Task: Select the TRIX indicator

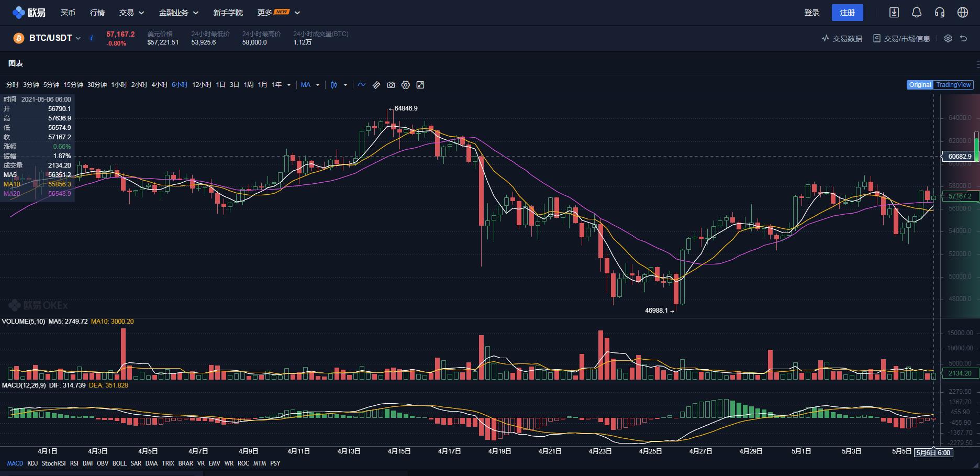Action: (x=168, y=463)
